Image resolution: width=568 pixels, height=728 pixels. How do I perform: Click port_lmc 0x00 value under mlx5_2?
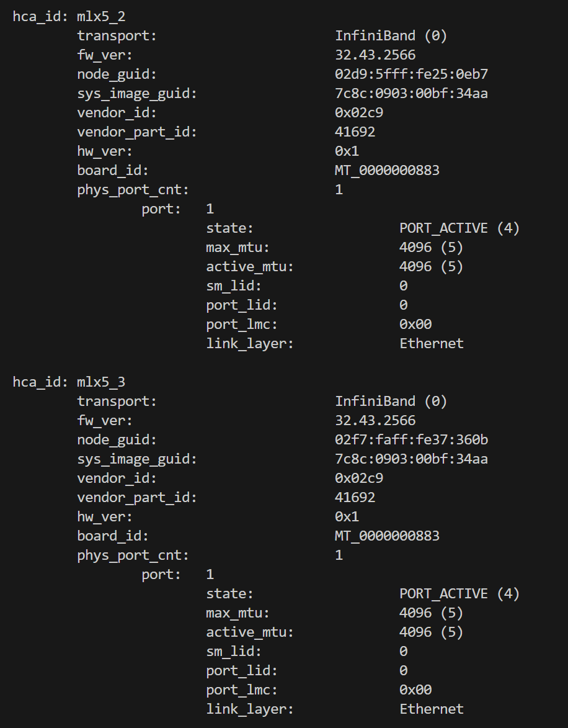tap(415, 324)
